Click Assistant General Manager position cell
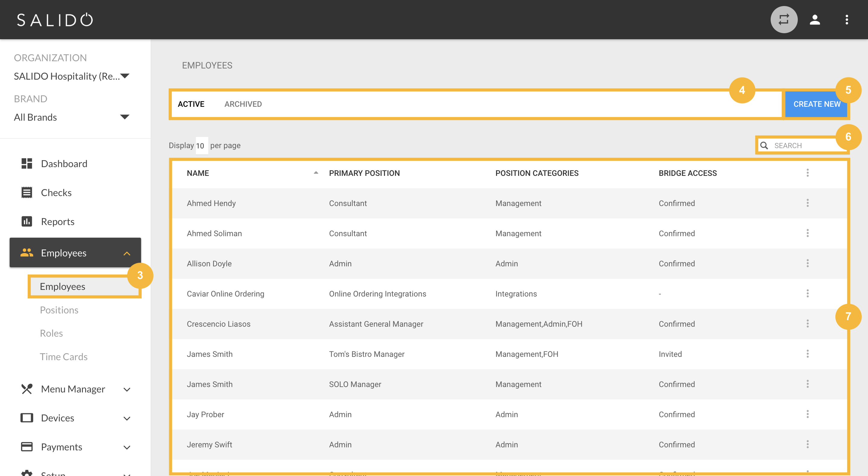Viewport: 868px width, 476px height. click(x=376, y=324)
